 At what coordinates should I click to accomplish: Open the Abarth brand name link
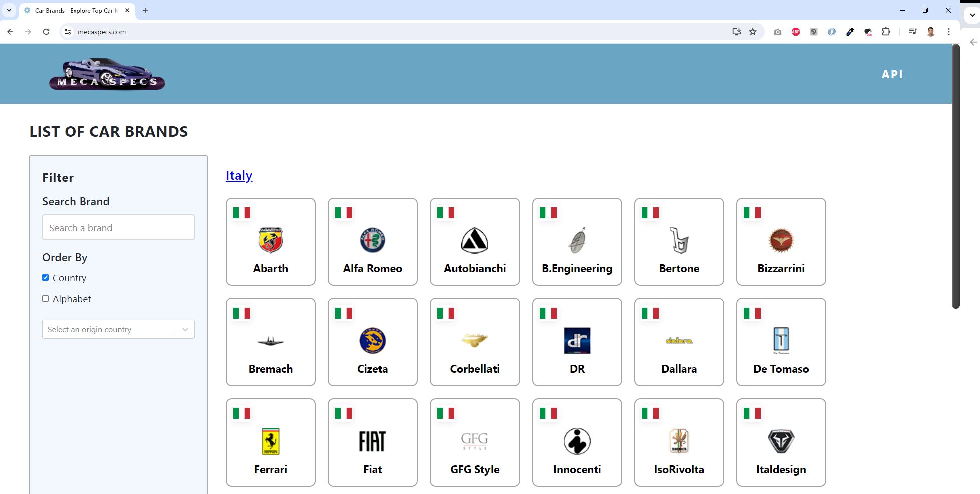[x=271, y=268]
